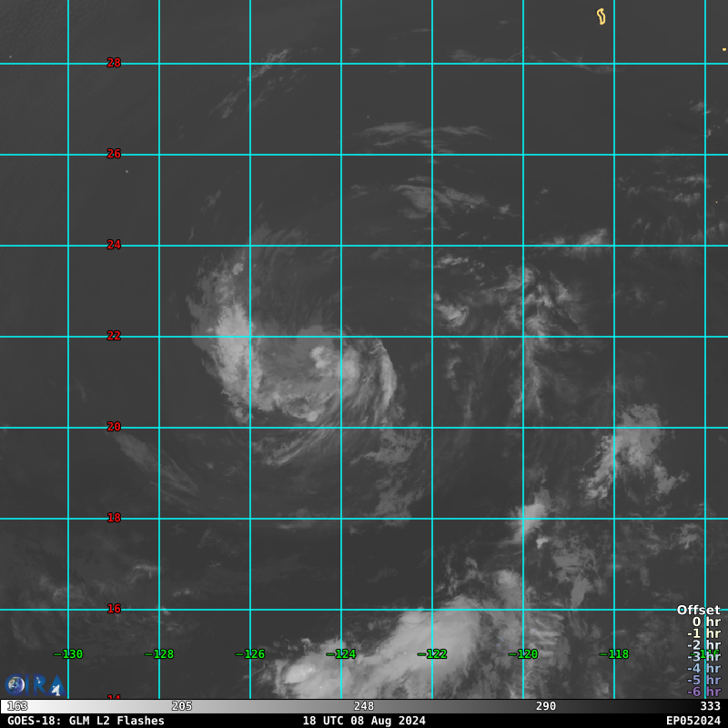728x728 pixels.
Task: Click latitude label 16
Action: 114,609
